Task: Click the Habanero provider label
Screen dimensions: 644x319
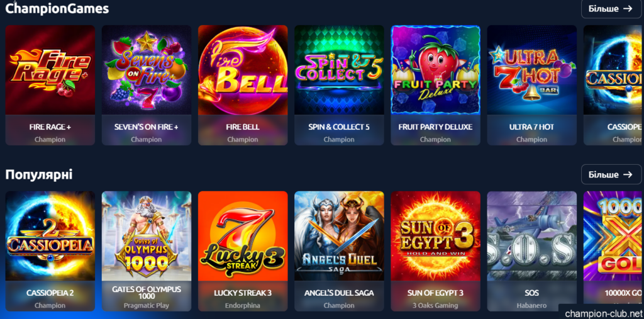Action: [x=532, y=305]
